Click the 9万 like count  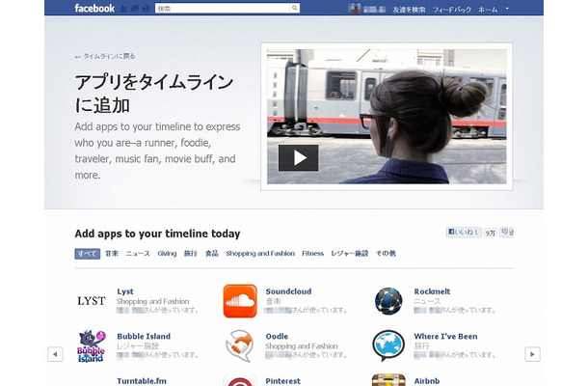coord(490,233)
